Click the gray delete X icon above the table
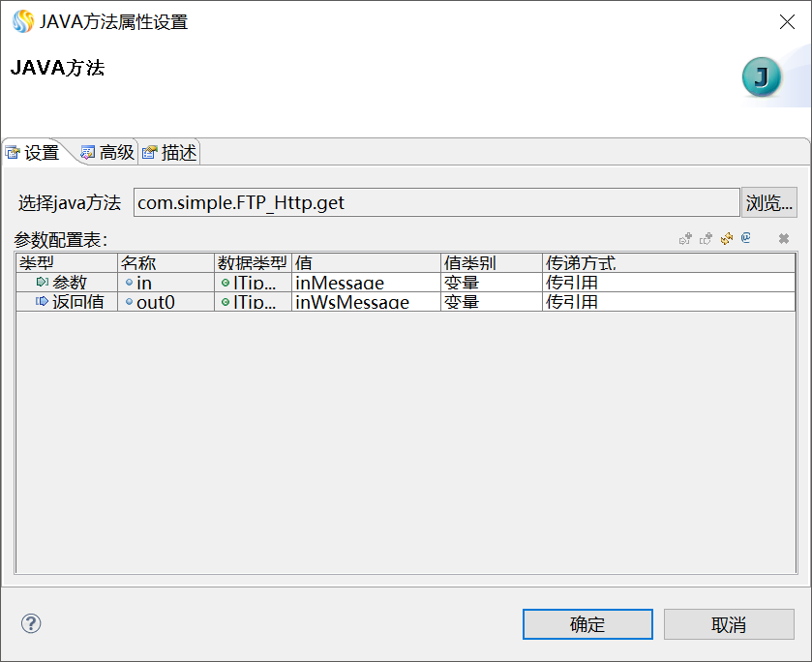Screen dimensions: 812x662 pos(784,238)
